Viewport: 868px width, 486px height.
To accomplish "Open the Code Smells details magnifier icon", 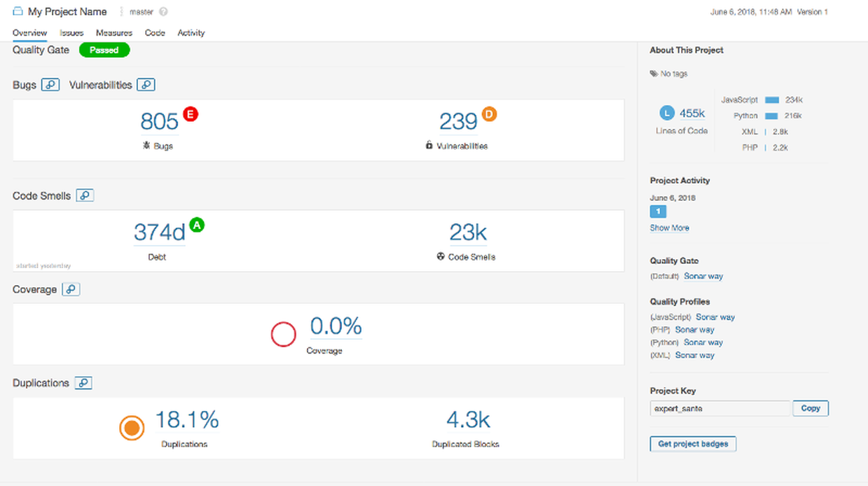I will click(x=85, y=196).
